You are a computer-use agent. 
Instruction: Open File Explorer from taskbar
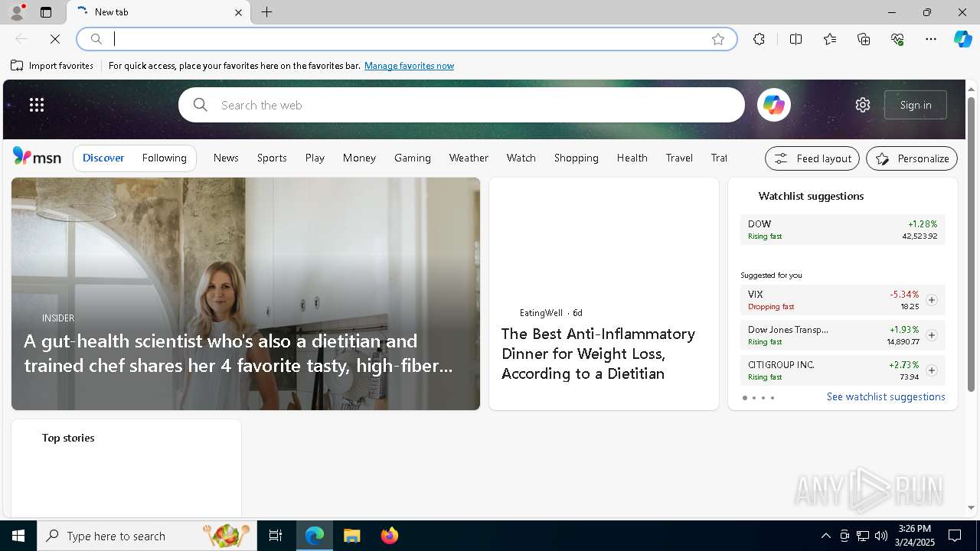coord(352,536)
